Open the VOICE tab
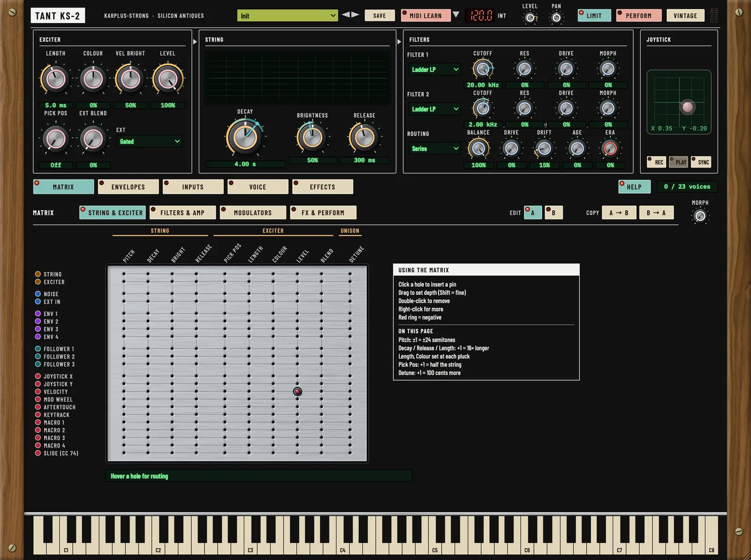 [258, 187]
